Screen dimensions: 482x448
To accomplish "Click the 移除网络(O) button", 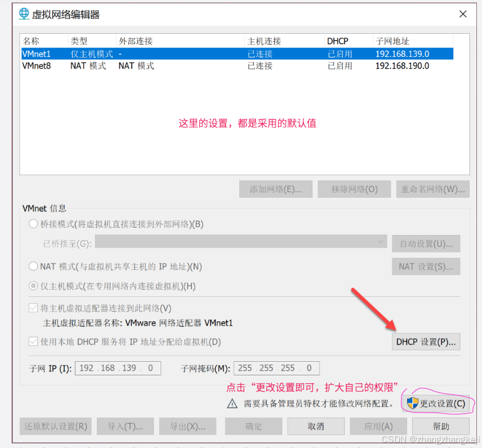I will click(354, 189).
